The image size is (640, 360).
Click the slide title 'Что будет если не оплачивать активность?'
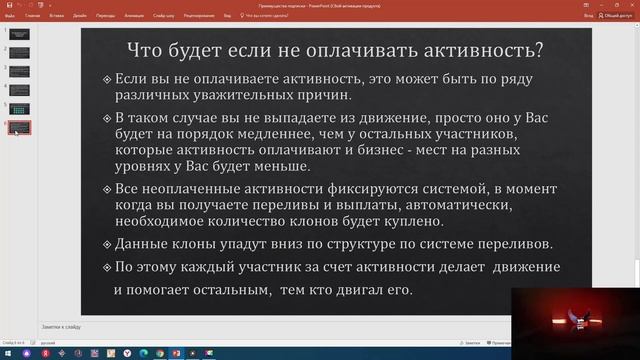[335, 50]
